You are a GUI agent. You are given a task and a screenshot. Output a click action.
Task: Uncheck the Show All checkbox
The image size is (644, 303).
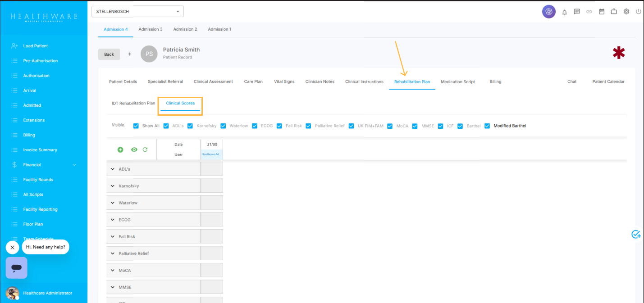click(136, 126)
